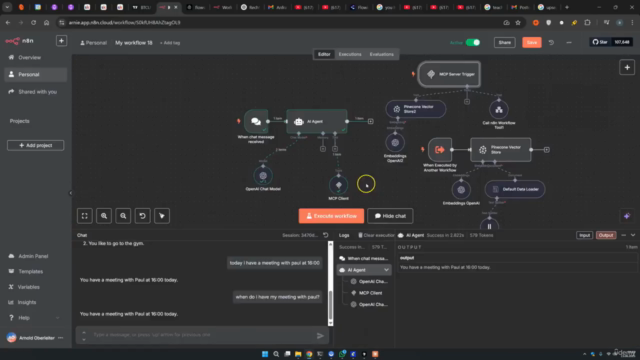Open workflow history icon

[x=551, y=42]
